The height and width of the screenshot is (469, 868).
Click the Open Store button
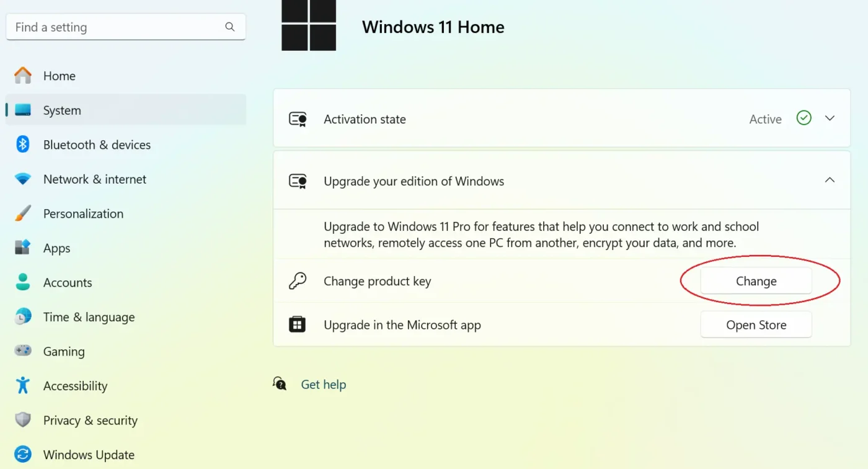pos(756,325)
